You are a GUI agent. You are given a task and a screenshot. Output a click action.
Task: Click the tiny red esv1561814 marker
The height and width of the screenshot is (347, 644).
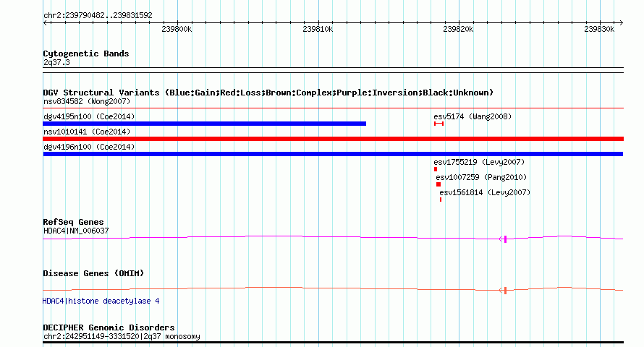click(441, 200)
